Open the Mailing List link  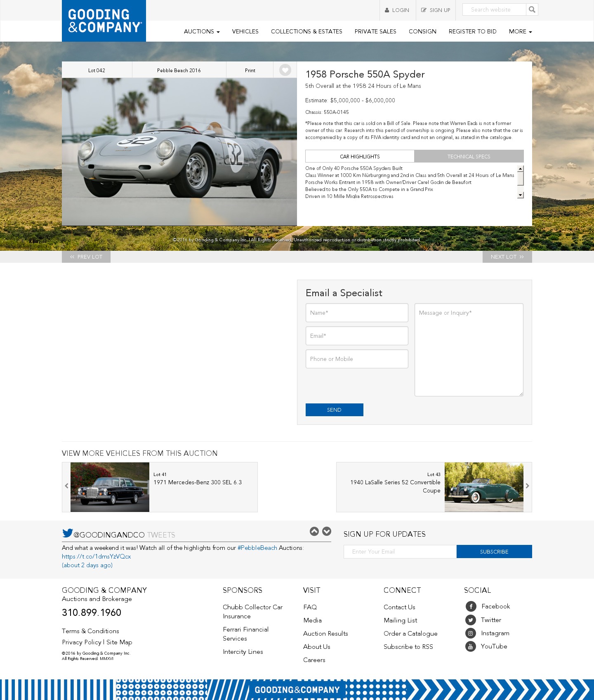coord(401,620)
